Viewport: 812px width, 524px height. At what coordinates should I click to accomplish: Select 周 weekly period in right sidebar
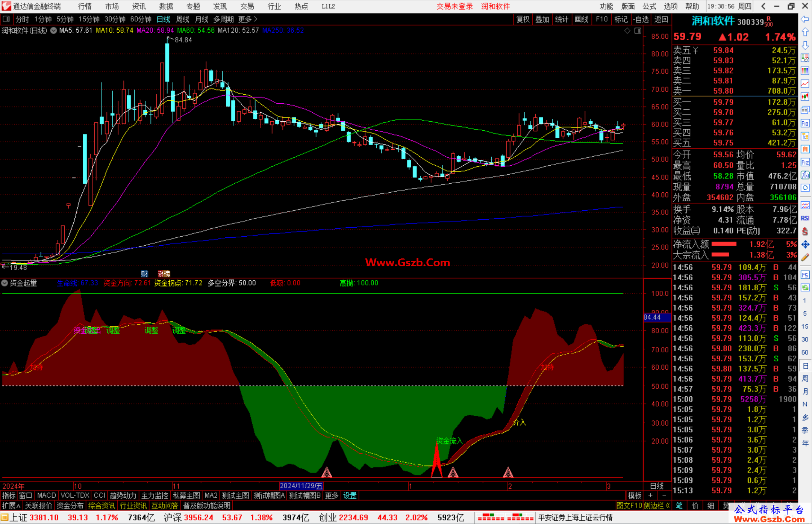tap(805, 378)
